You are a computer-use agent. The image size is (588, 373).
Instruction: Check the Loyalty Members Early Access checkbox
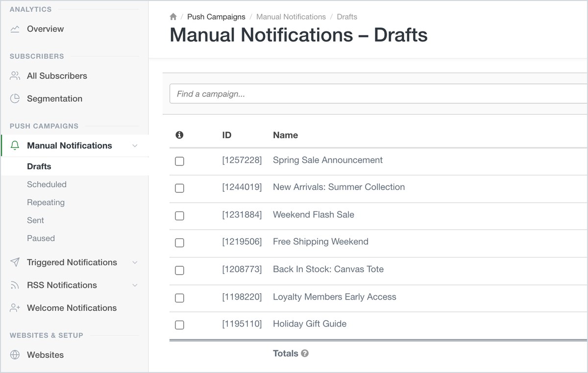point(179,298)
